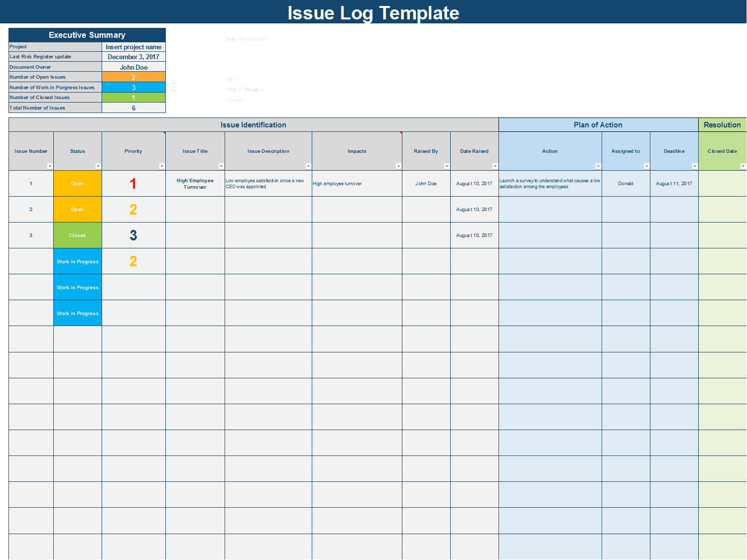Open the Status column filter dropdown

point(98,166)
